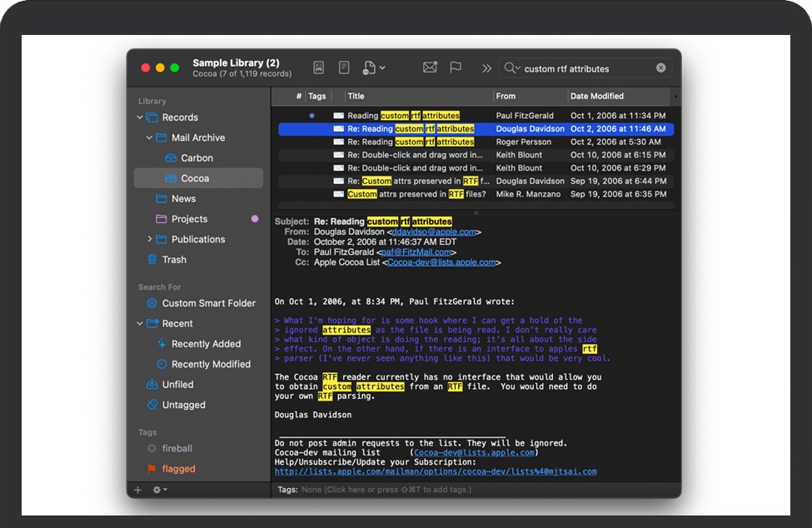The height and width of the screenshot is (528, 812).
Task: Click the flag toolbar icon
Action: click(456, 67)
